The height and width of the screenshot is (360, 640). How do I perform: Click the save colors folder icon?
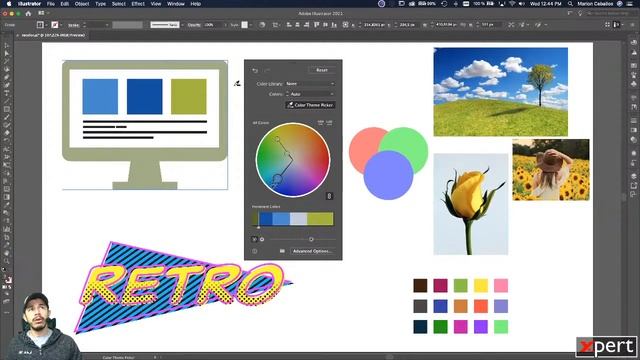tap(282, 251)
